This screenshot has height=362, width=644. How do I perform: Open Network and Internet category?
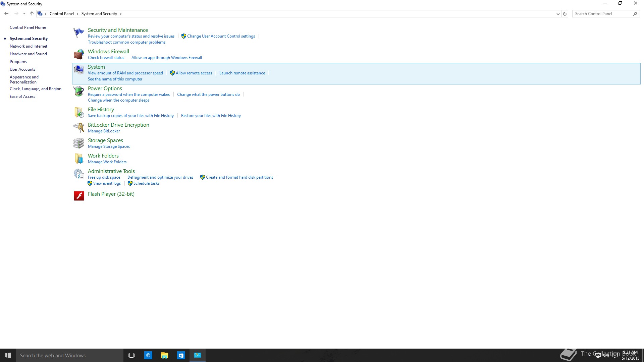29,46
